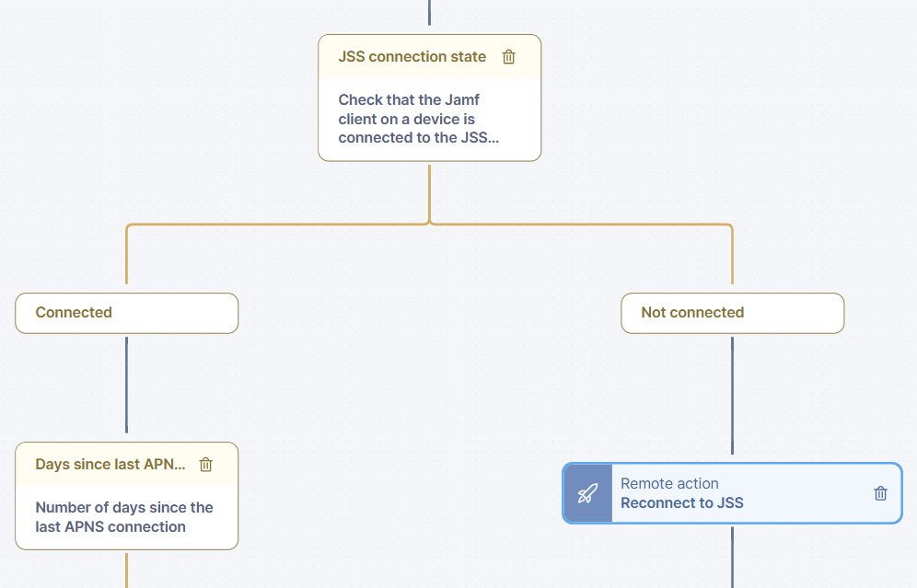Click the Days since last APN… title

[x=110, y=465]
